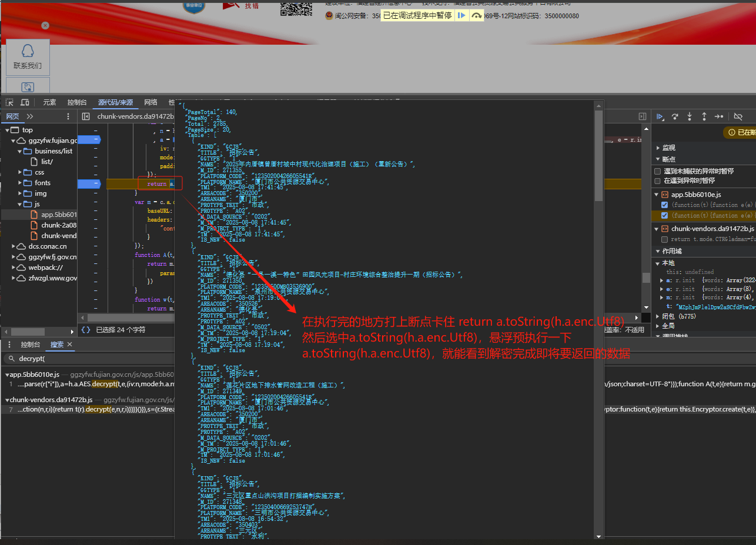Activate the inspect element picker icon
The image size is (756, 545).
(x=9, y=102)
